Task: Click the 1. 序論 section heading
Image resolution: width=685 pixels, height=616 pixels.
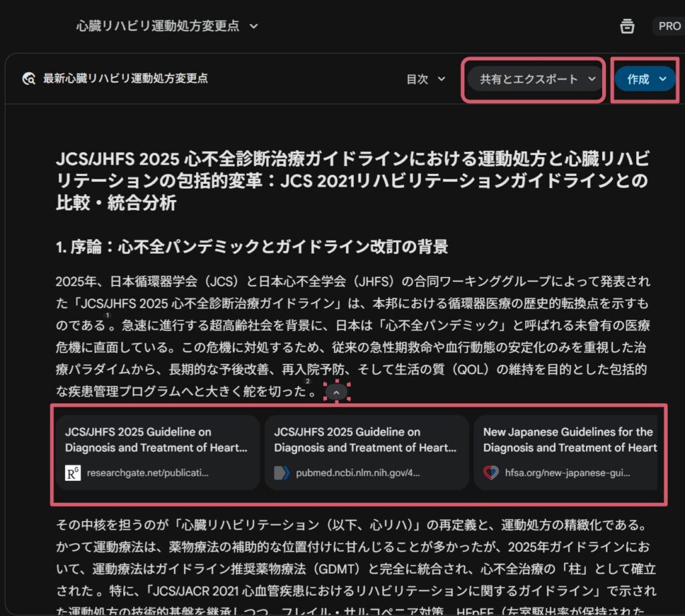Action: (252, 247)
